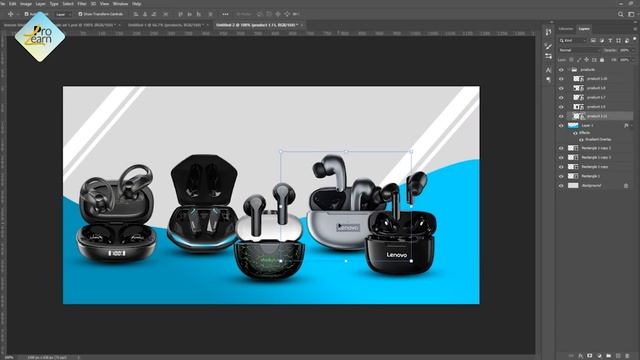
Task: Open the Auto-Select Layer dropdown
Action: 63,14
